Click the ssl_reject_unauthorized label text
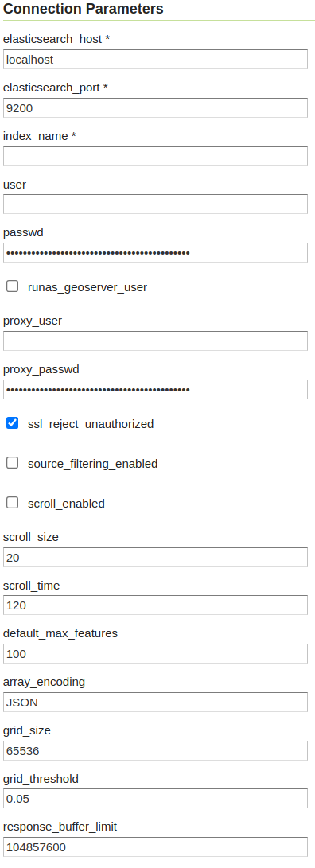The height and width of the screenshot is (868, 315). 91,424
